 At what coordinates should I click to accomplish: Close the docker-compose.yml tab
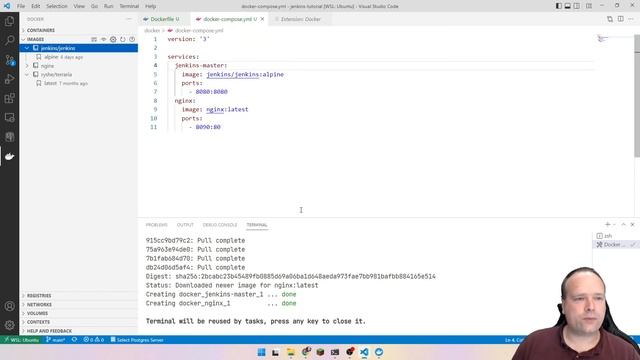click(x=262, y=19)
